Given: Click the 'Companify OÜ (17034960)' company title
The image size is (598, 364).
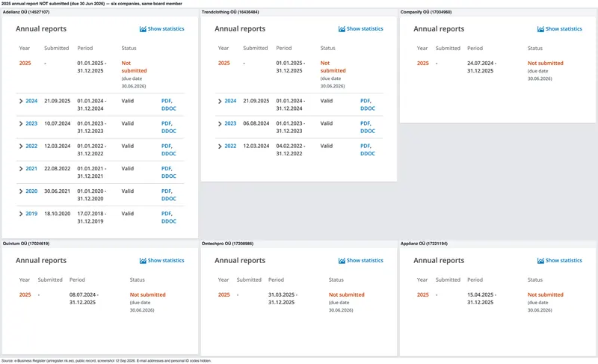Looking at the screenshot, I should pos(426,12).
